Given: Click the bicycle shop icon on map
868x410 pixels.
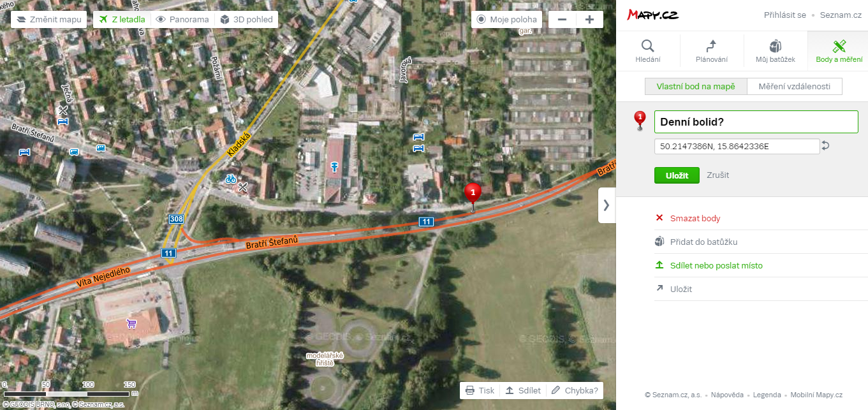Looking at the screenshot, I should click(231, 179).
